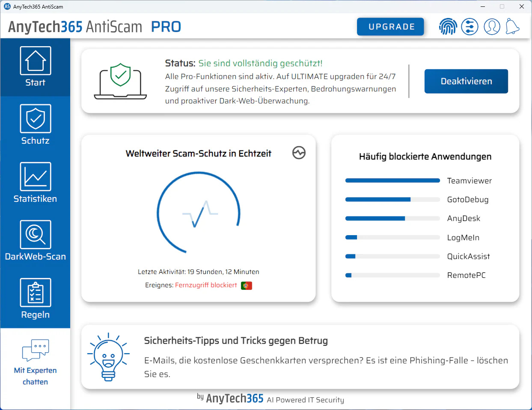Click the protected laptop shield status icon
This screenshot has height=410, width=532.
point(120,81)
